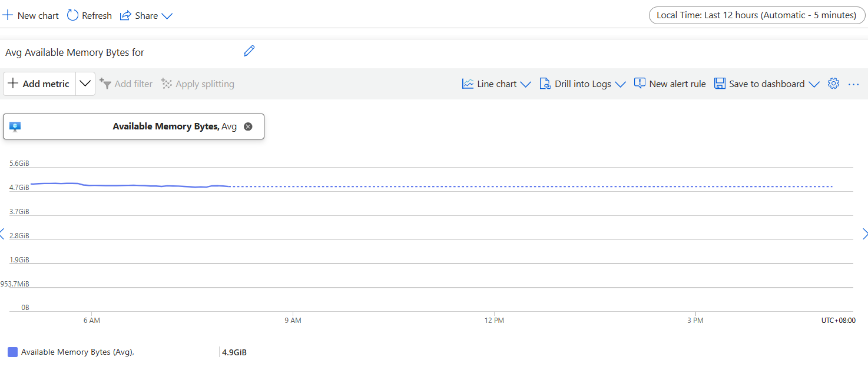
Task: Click the 6 AM axis label
Action: click(92, 321)
